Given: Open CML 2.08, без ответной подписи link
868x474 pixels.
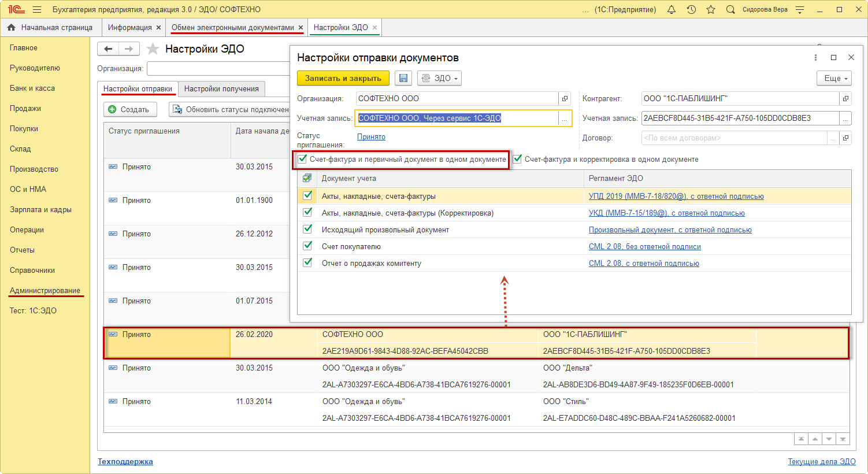Looking at the screenshot, I should (645, 247).
